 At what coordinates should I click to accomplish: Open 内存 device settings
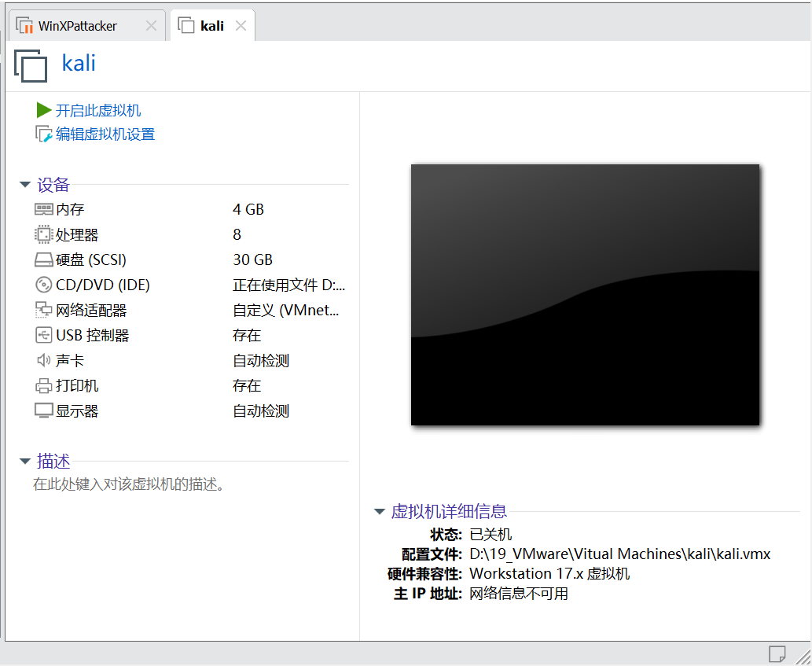[x=70, y=209]
